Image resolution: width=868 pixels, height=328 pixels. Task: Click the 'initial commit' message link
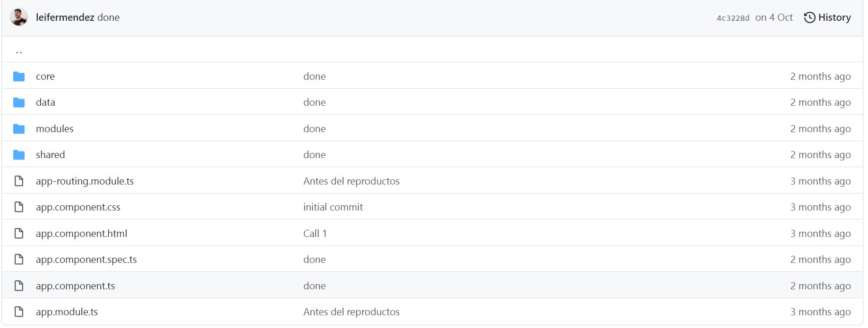[x=333, y=207]
